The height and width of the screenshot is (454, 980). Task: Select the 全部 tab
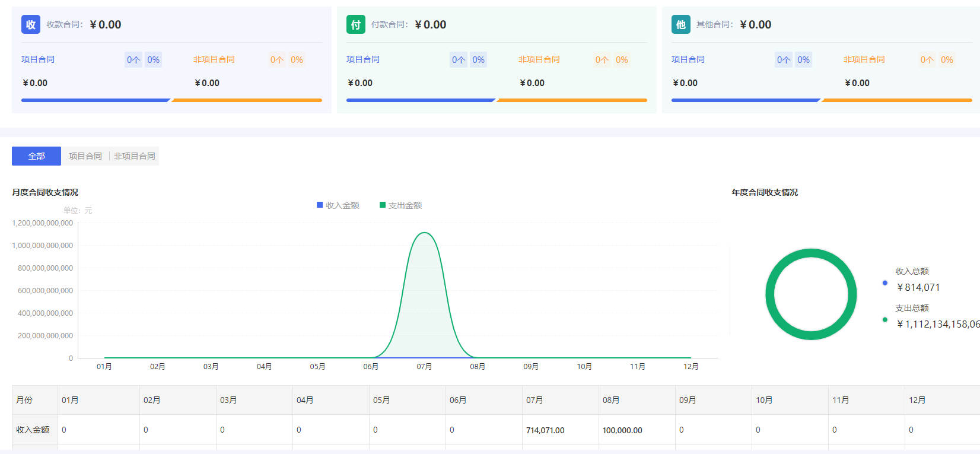(x=36, y=156)
